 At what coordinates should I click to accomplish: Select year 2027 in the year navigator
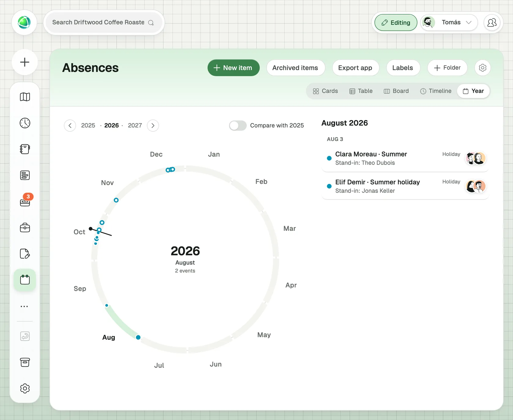pyautogui.click(x=135, y=126)
